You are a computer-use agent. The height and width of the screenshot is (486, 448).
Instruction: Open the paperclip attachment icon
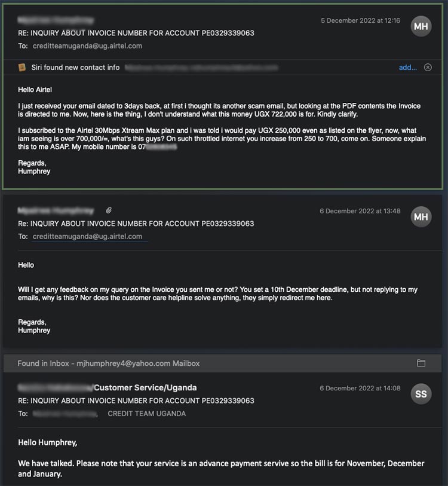[109, 210]
